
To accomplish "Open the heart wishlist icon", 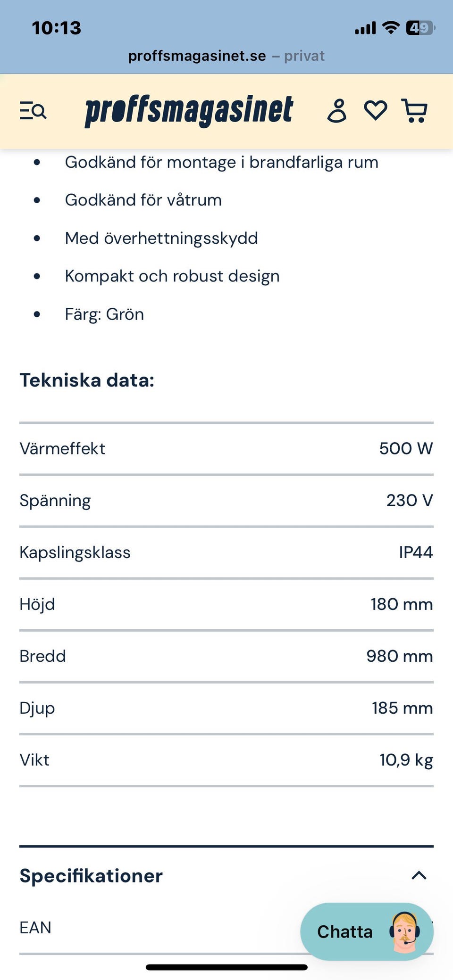I will [376, 111].
